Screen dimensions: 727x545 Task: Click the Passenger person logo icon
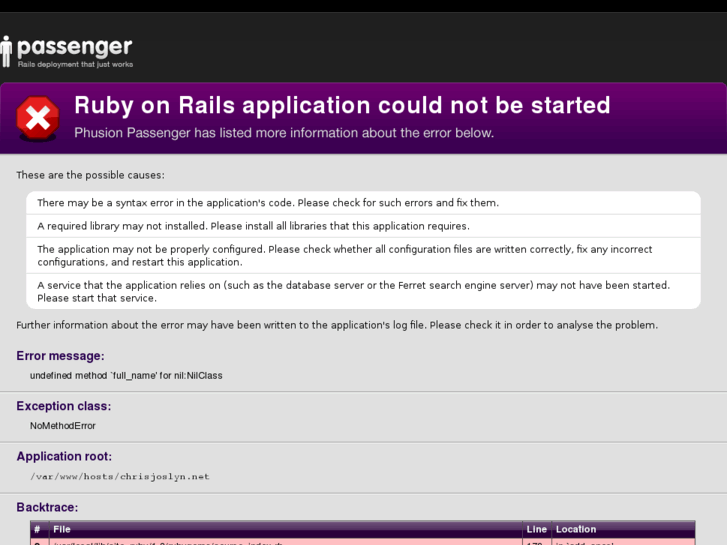[x=7, y=50]
